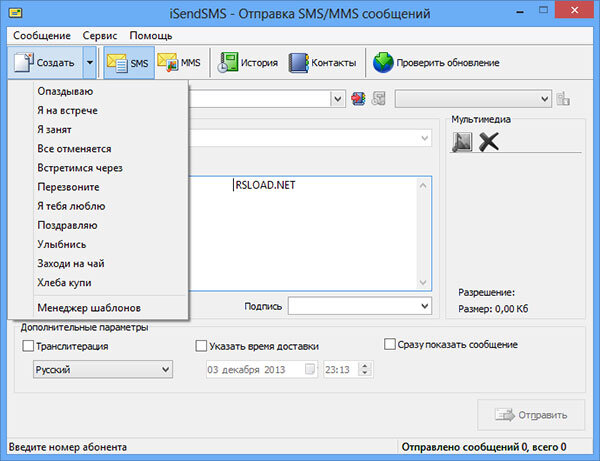Click status text Введите номер абонента
The height and width of the screenshot is (461, 600).
click(68, 447)
